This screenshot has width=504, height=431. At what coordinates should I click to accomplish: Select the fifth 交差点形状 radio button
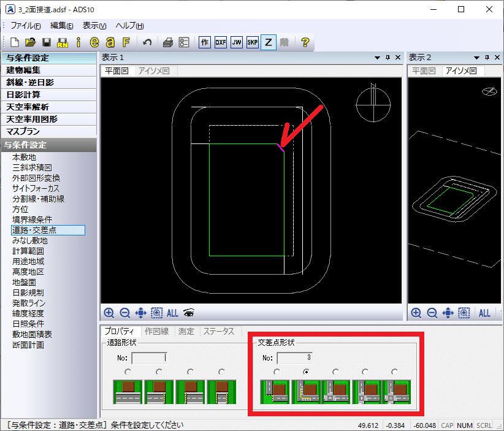(394, 372)
